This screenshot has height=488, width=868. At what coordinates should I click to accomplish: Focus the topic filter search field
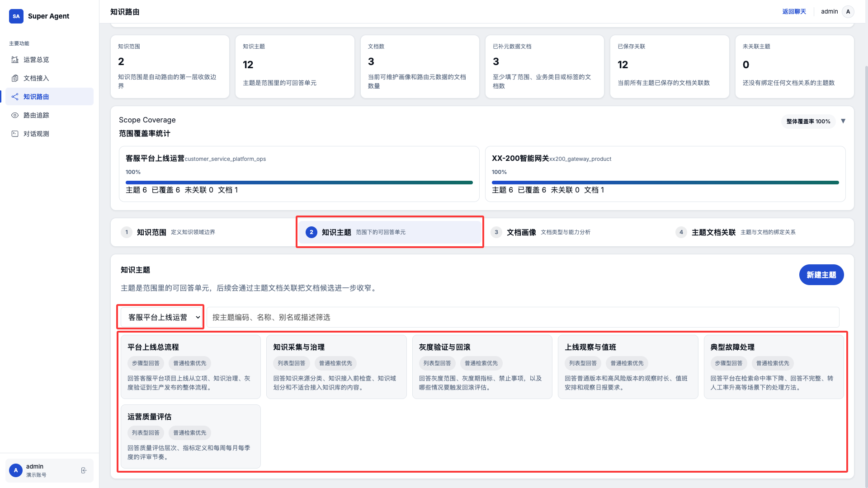click(x=523, y=317)
